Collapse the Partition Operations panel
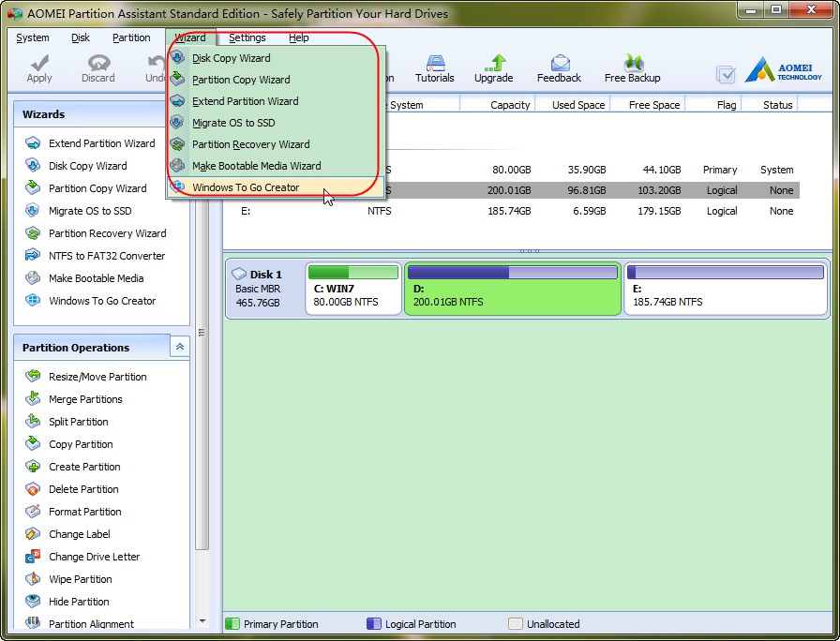Image resolution: width=840 pixels, height=641 pixels. 179,347
